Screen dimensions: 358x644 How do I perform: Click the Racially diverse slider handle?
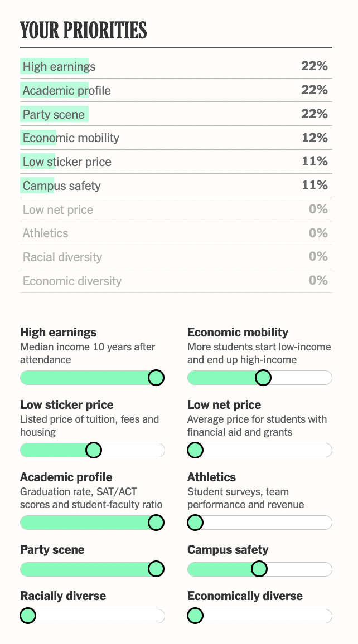coord(28,616)
